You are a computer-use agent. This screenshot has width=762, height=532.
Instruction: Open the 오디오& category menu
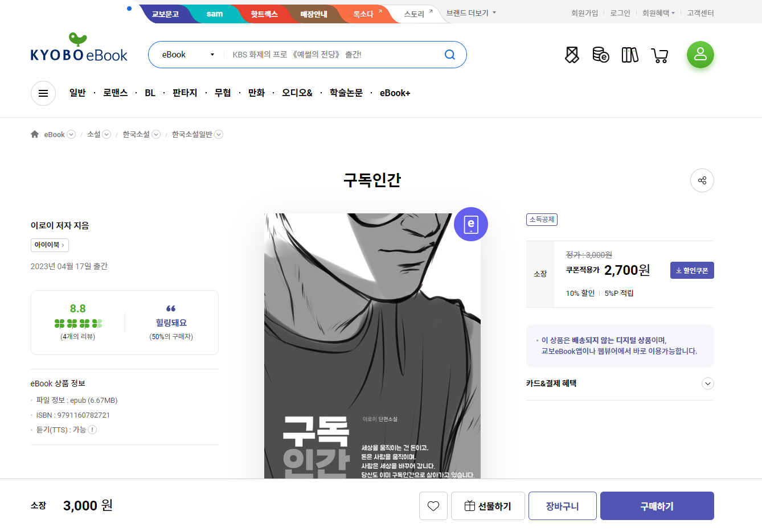(x=297, y=93)
